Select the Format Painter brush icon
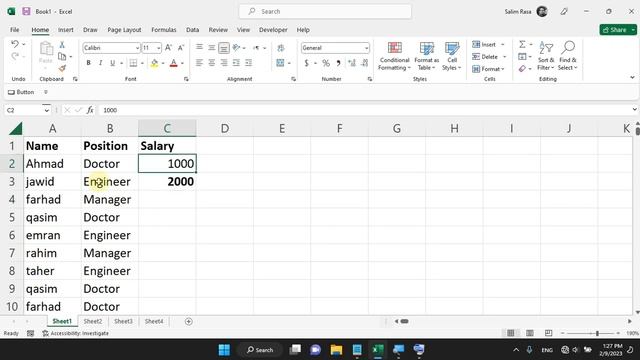The image size is (640, 360). click(x=62, y=68)
